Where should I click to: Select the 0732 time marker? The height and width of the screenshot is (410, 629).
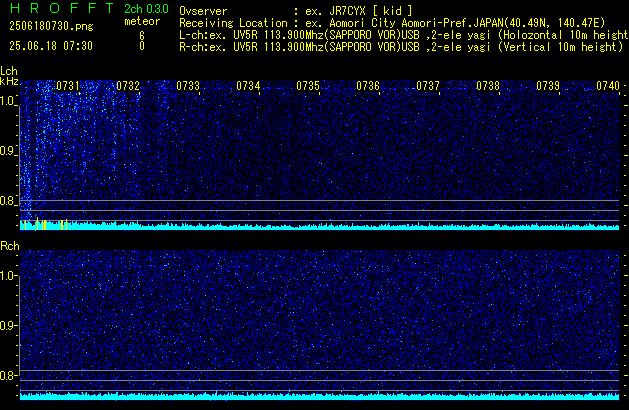pos(128,86)
